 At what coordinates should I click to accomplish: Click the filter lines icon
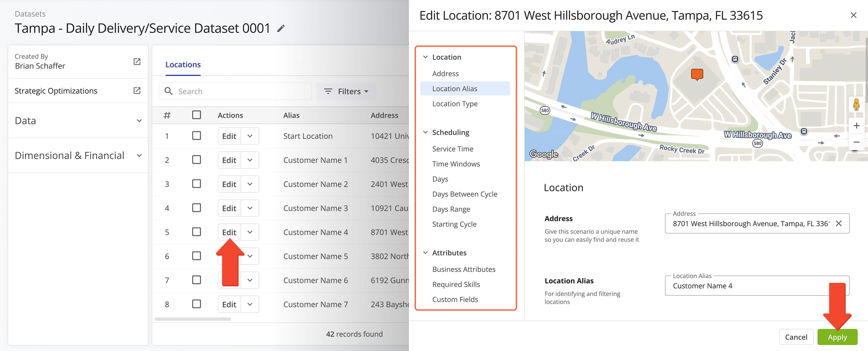328,91
